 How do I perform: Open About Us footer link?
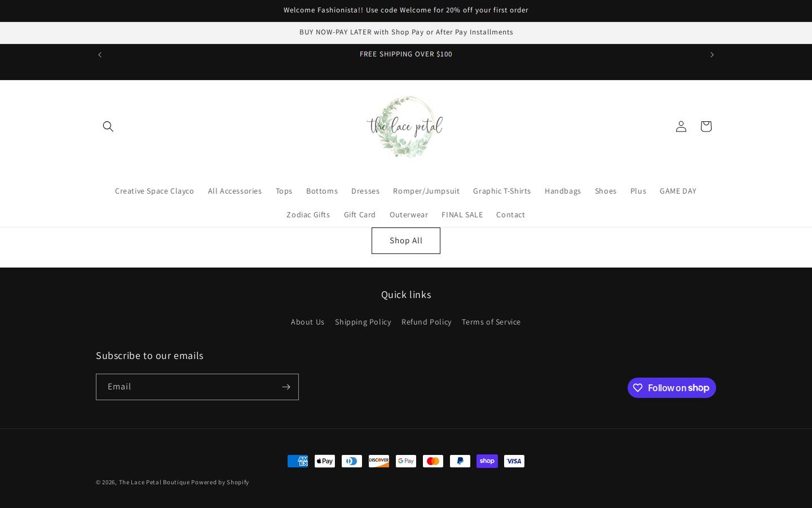coord(308,322)
